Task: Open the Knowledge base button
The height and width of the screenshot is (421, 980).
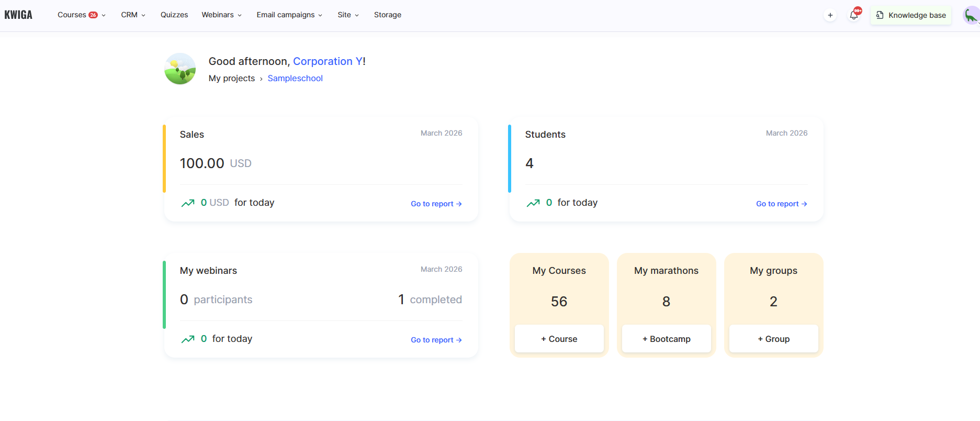Action: coord(911,15)
